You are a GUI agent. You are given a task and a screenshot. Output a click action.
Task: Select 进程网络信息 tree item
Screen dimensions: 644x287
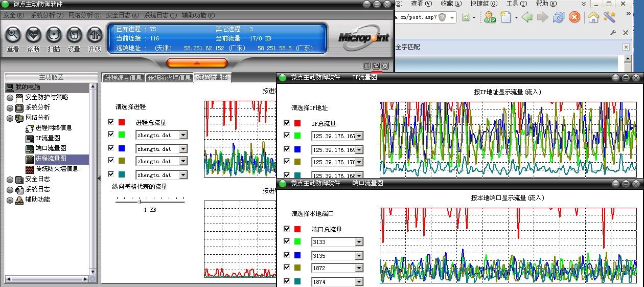coord(54,128)
